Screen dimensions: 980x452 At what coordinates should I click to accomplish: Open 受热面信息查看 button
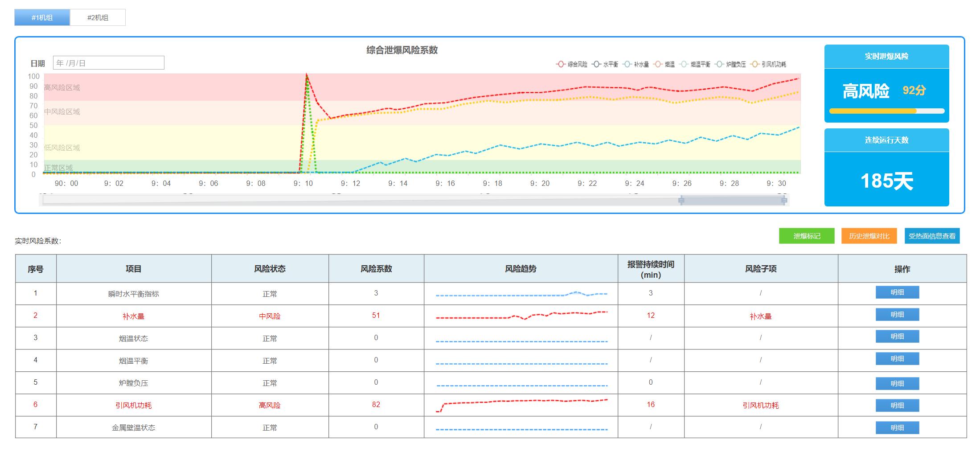coord(932,236)
